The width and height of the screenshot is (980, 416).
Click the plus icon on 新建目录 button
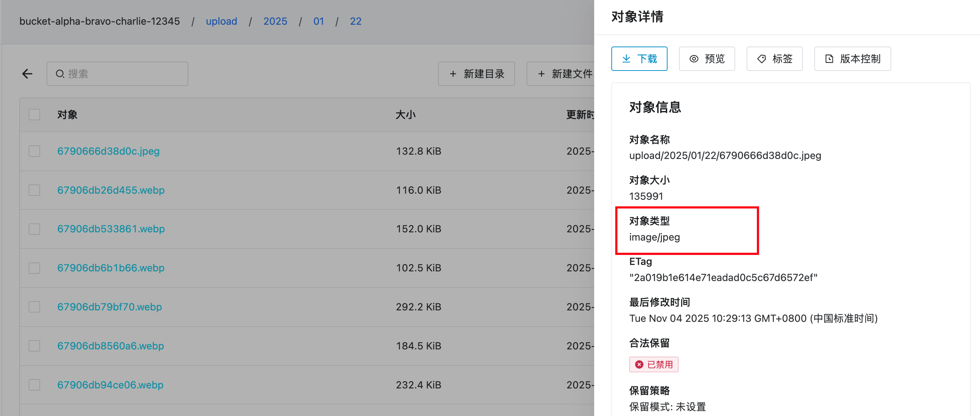(x=453, y=74)
